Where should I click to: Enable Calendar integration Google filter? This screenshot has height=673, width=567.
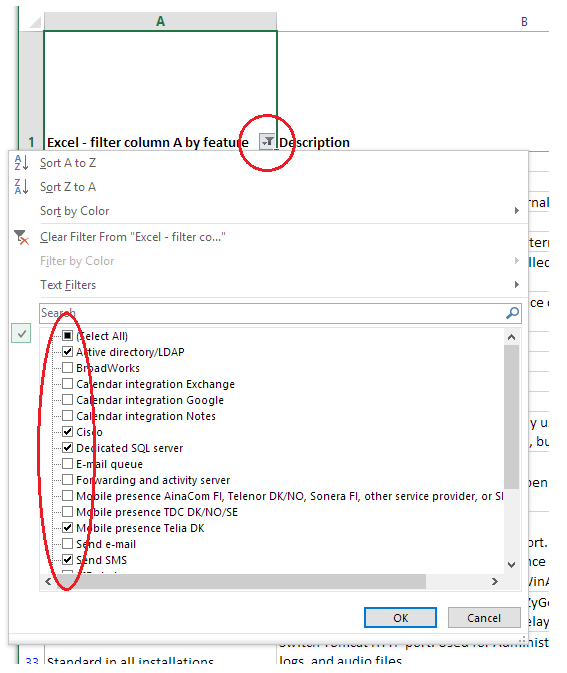tap(67, 400)
